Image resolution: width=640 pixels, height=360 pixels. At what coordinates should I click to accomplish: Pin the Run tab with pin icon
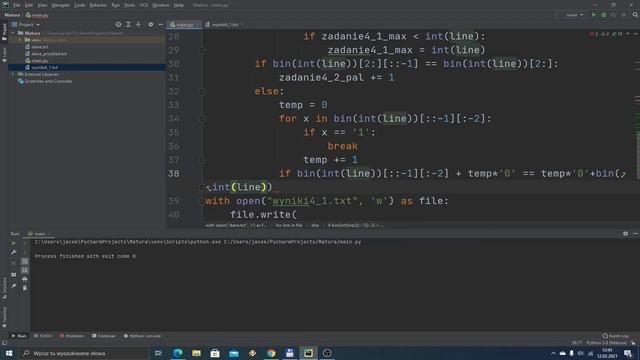(x=14, y=286)
